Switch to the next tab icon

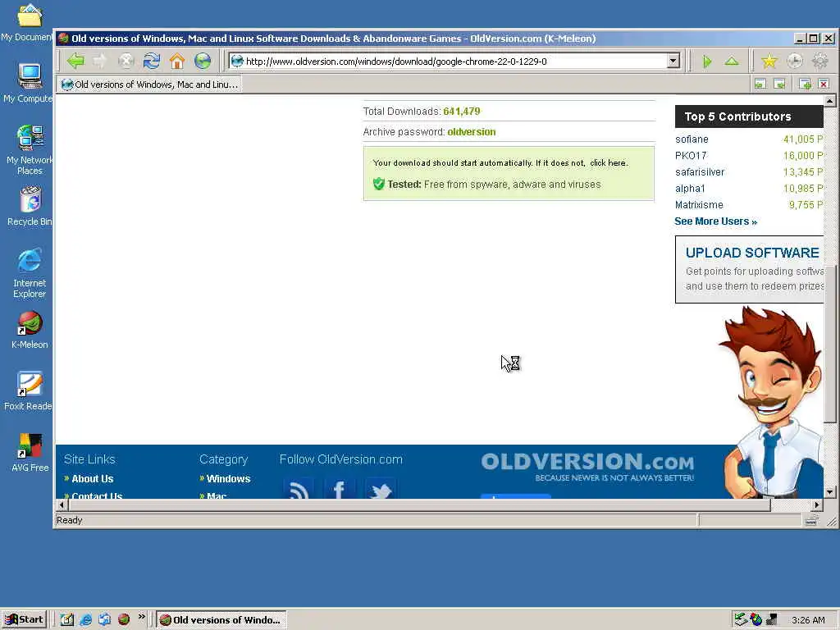coord(779,84)
